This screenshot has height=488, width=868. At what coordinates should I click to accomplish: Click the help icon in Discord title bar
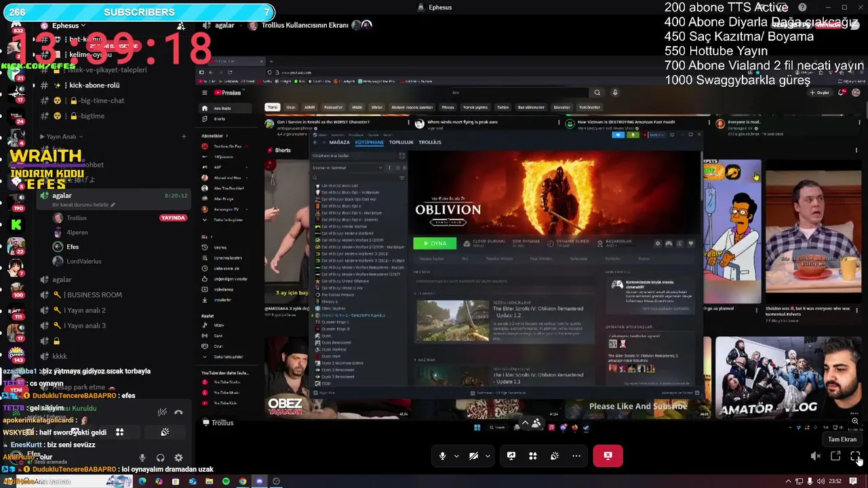803,7
